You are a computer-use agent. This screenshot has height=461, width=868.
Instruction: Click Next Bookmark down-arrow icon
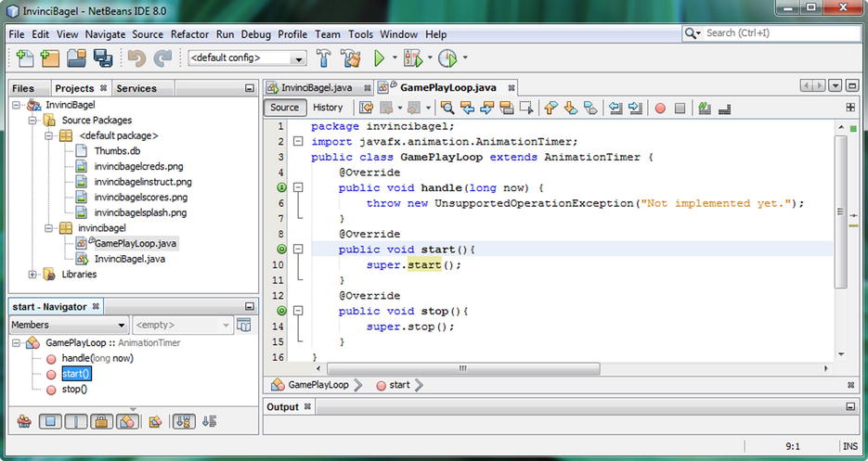(571, 108)
